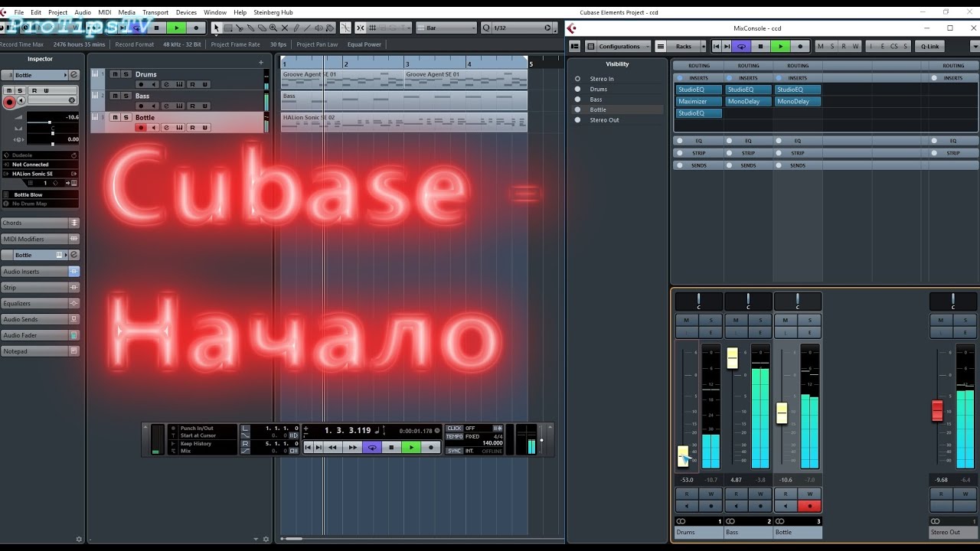The width and height of the screenshot is (980, 551).
Task: Expand the Equalizers inspector section
Action: tap(40, 304)
